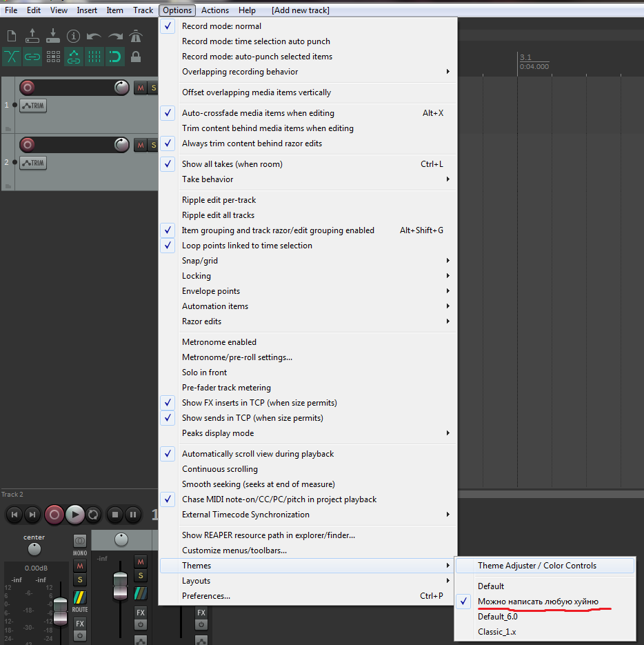Viewport: 644px width, 645px height.
Task: Toggle snapping magnet icon
Action: [115, 57]
